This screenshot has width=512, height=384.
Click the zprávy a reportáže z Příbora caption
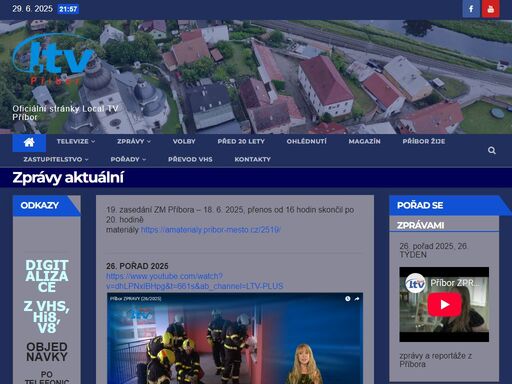(x=435, y=360)
